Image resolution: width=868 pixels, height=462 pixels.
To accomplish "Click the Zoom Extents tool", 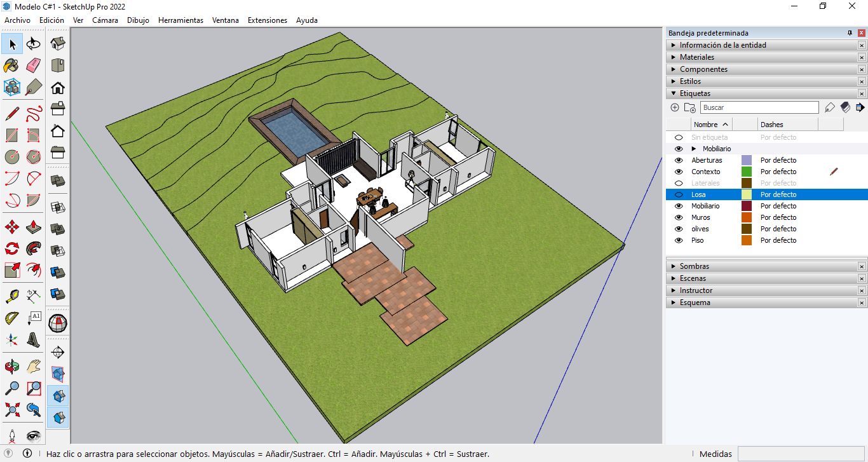I will (12, 409).
